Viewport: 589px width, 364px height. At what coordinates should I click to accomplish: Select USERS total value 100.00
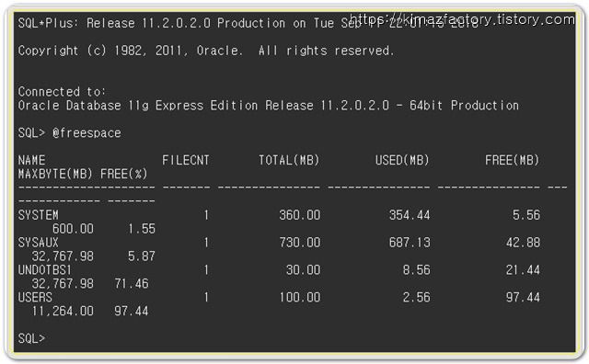300,297
